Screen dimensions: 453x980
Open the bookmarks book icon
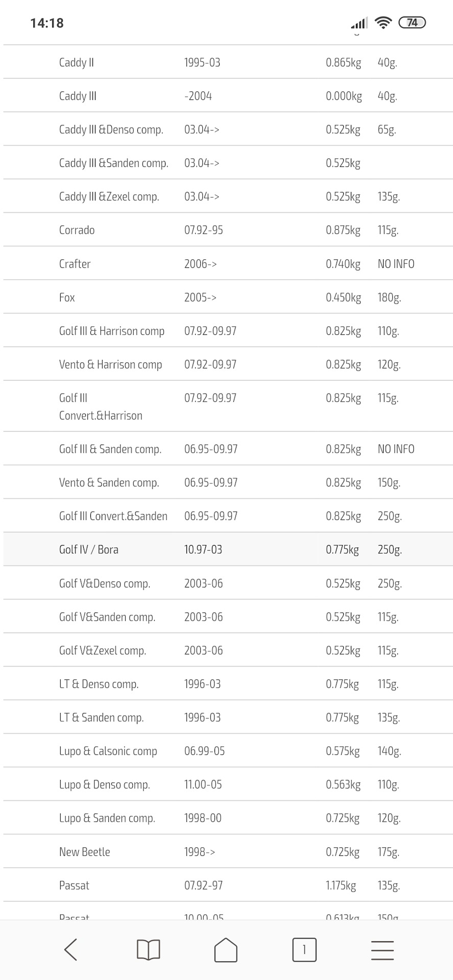point(149,950)
